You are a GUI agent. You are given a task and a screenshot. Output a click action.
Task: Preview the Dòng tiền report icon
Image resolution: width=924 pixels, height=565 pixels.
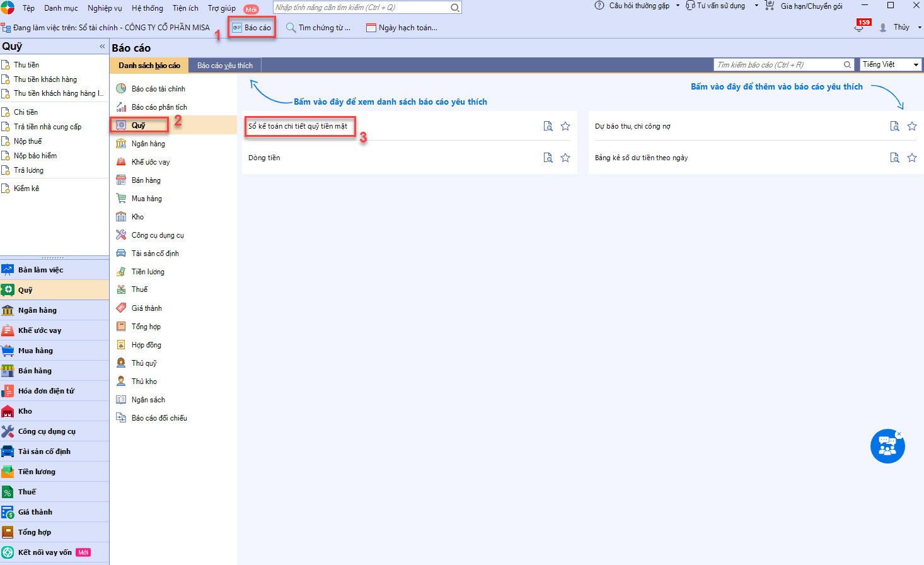coord(548,158)
